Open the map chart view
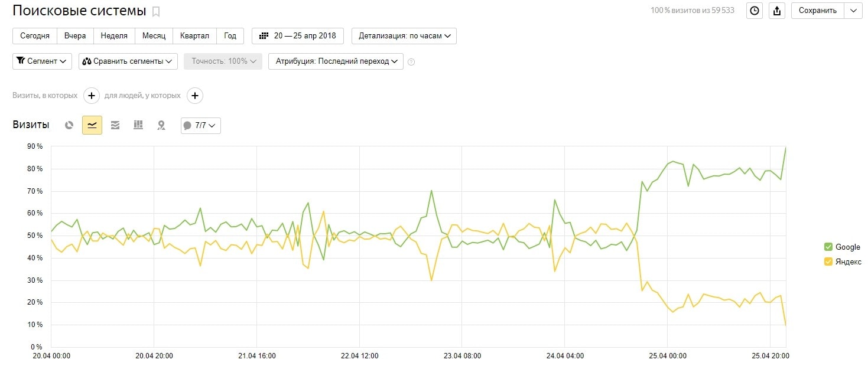The height and width of the screenshot is (389, 868). [161, 125]
